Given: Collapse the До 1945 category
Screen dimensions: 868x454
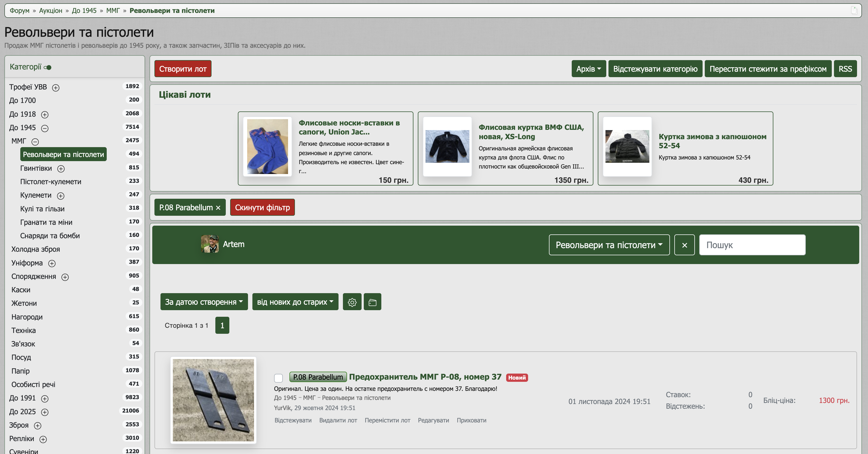Looking at the screenshot, I should coord(45,128).
